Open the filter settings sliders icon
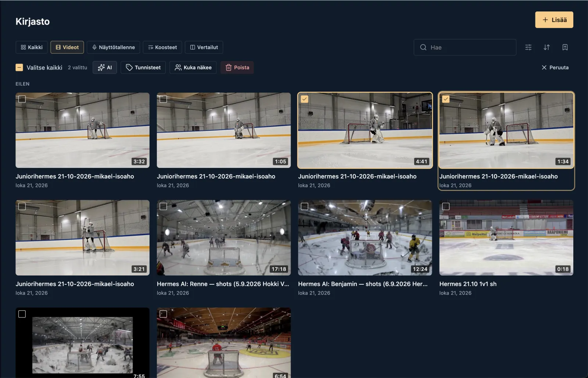This screenshot has height=378, width=588. tap(528, 47)
